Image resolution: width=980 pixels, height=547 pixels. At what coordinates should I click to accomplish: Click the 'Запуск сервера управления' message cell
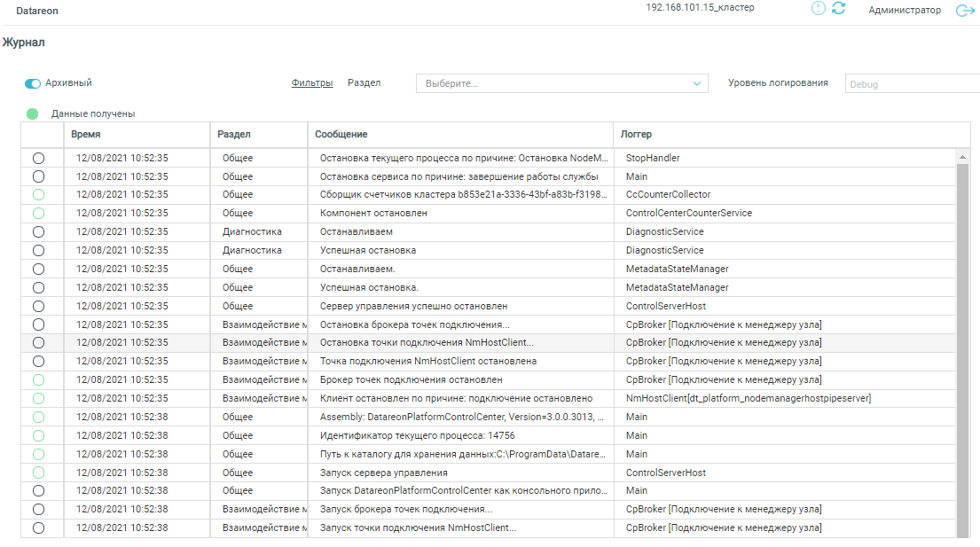pos(384,473)
